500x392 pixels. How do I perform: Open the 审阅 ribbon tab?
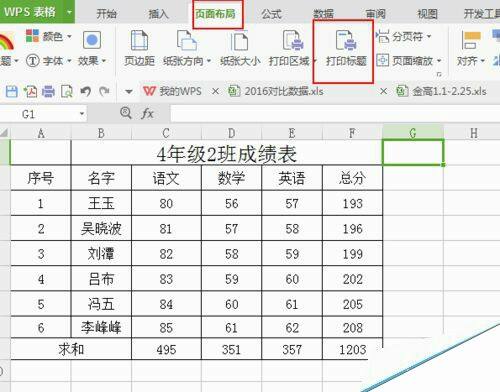coord(376,14)
